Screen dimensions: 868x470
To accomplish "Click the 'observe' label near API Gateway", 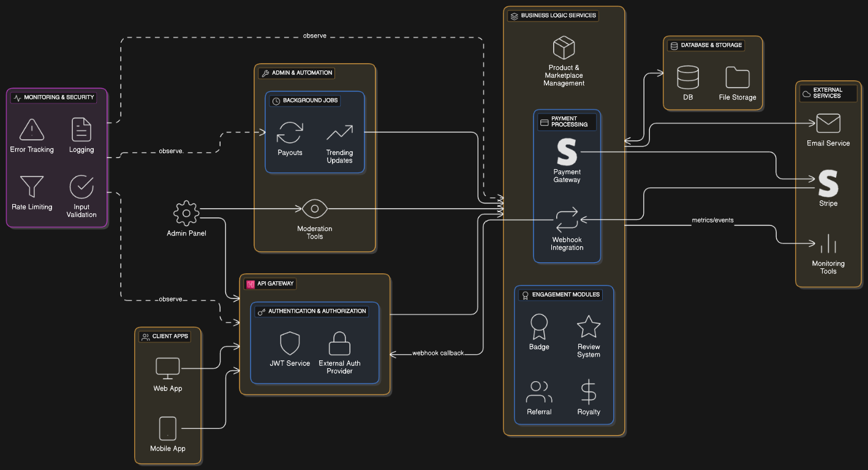I will (171, 299).
